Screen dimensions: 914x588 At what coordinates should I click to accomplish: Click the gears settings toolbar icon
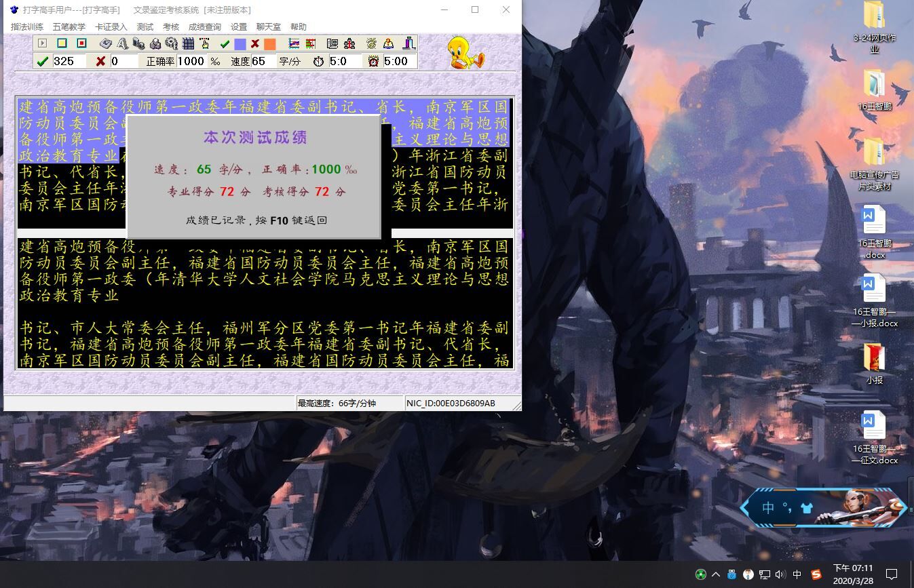click(171, 43)
